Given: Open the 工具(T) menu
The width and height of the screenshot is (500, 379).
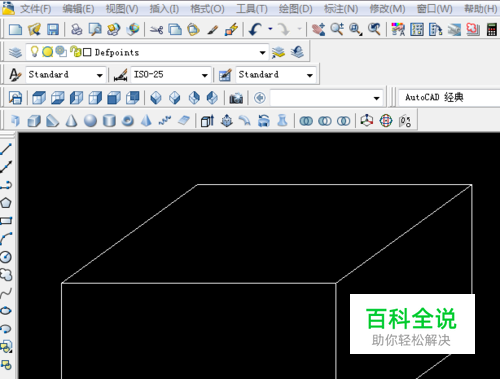Looking at the screenshot, I should 252,9.
